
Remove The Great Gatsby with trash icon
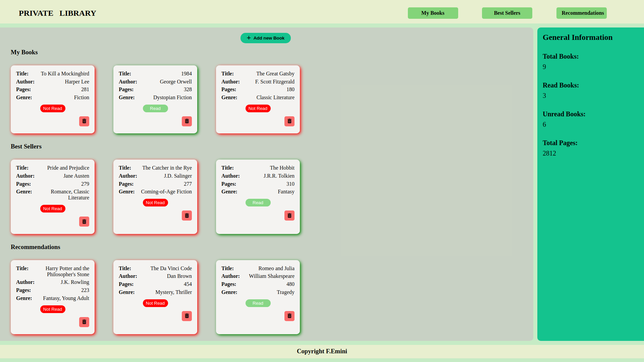[289, 121]
